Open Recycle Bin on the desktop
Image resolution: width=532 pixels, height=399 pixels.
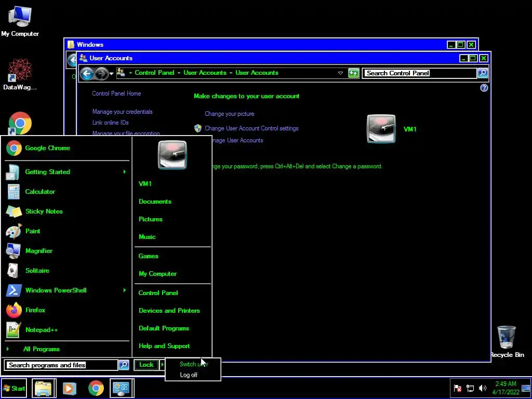pos(507,341)
